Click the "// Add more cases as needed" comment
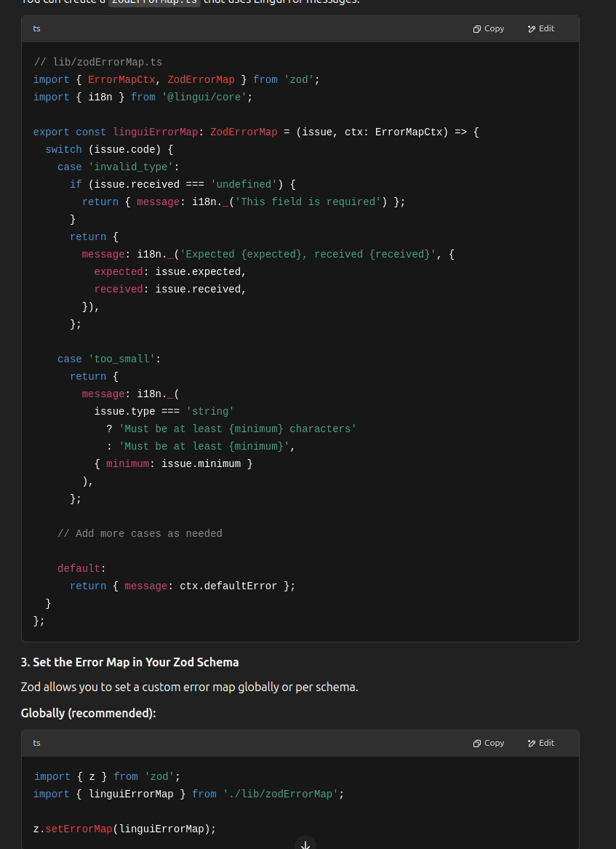616x849 pixels. coord(140,533)
